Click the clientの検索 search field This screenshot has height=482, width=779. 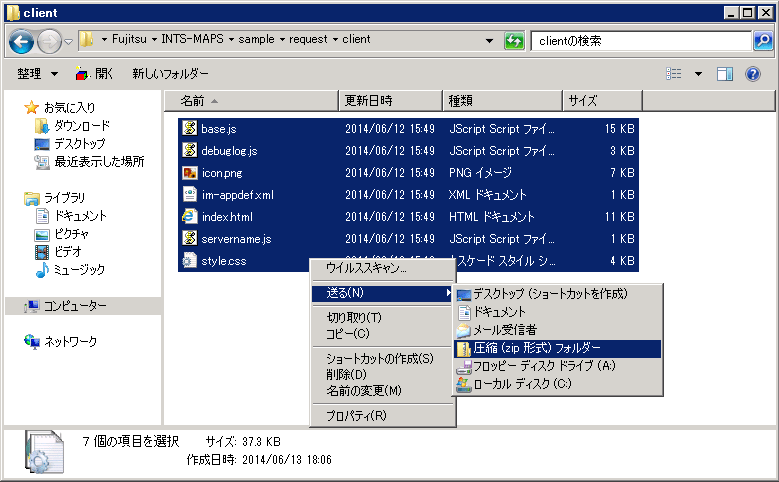click(x=640, y=41)
